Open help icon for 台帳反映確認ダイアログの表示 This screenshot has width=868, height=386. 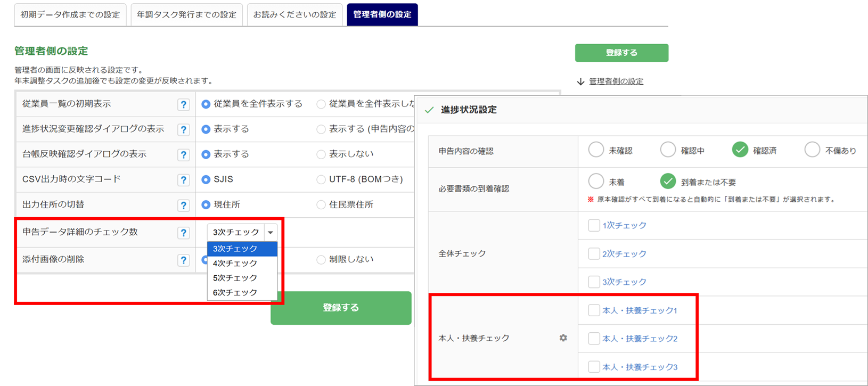tap(184, 154)
